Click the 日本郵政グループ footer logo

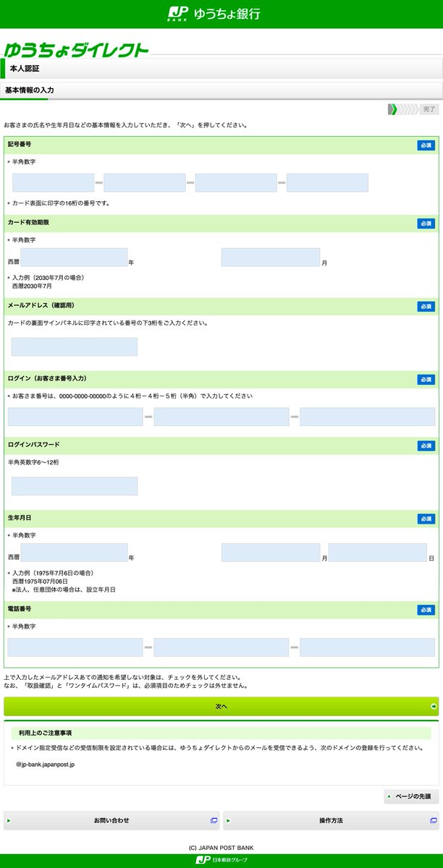tap(221, 859)
